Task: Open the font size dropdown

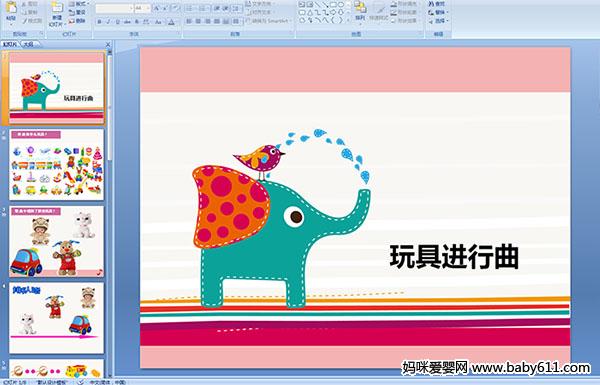Action: tap(142, 8)
